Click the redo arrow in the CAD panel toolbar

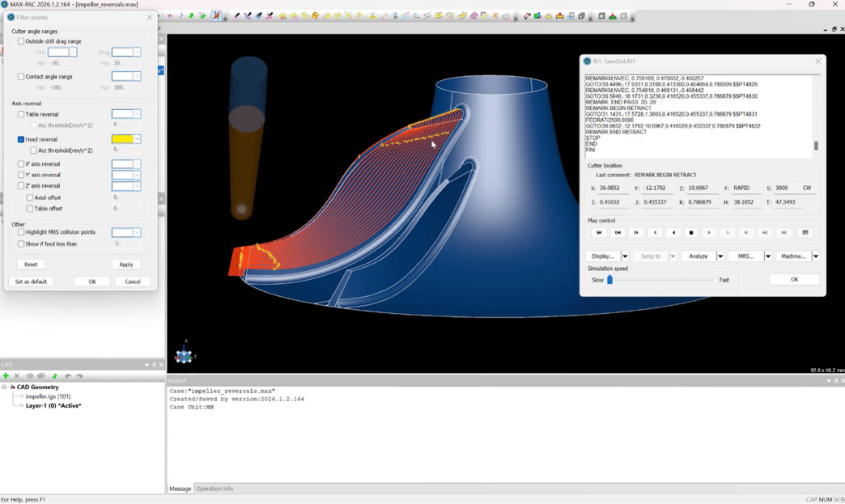click(79, 376)
